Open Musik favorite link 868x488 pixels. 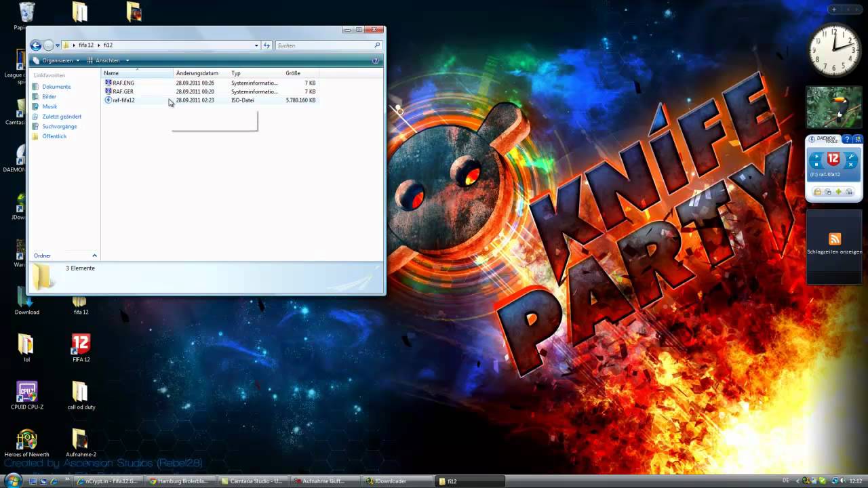point(50,106)
